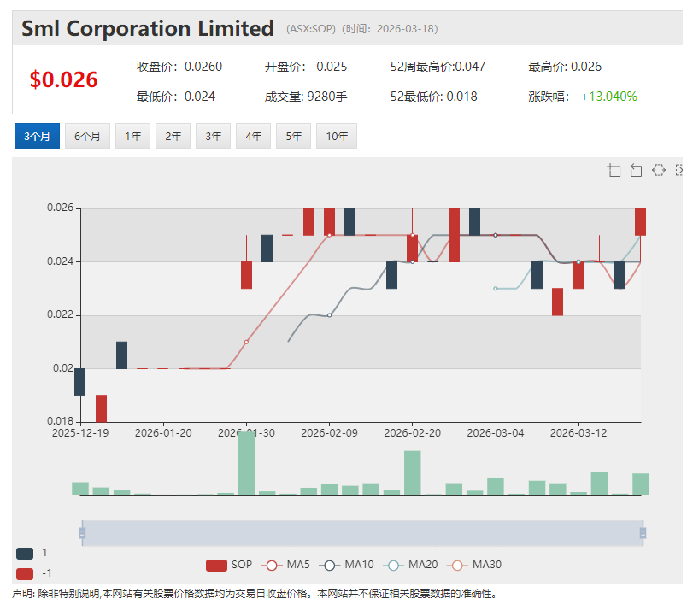The image size is (693, 616).
Task: Click the tallest volume bar near 2026-01-30
Action: [246, 463]
